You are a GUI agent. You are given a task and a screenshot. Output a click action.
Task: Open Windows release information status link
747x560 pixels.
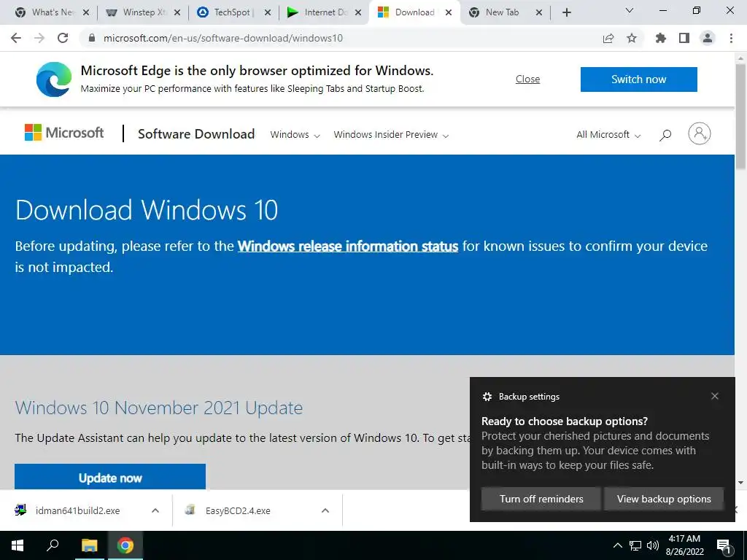tap(348, 246)
